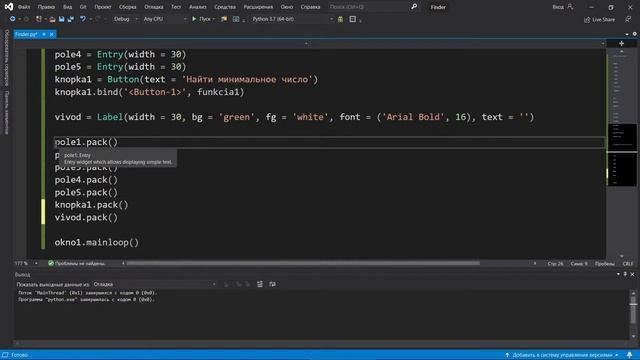Click the no-problems-found status indicator

pos(77,264)
